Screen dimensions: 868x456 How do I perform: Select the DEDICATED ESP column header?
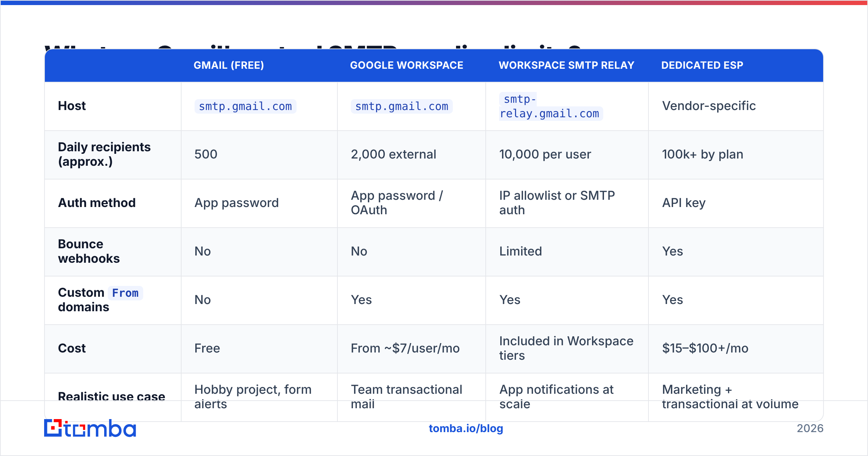coord(702,65)
